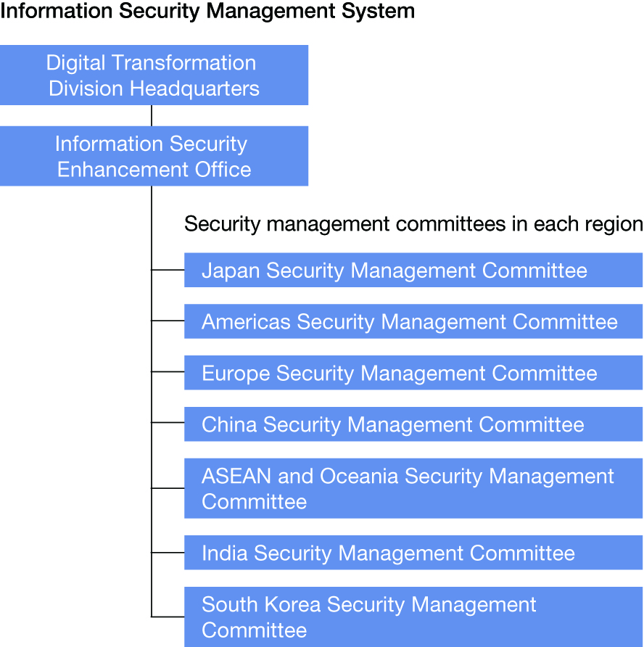Click the Digital Transformation Division Headquarters box
The image size is (644, 647).
[154, 75]
